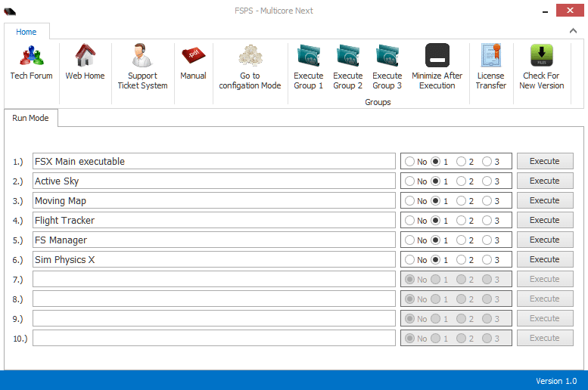Click the FS Manager name field
This screenshot has width=588, height=390.
pyautogui.click(x=213, y=240)
